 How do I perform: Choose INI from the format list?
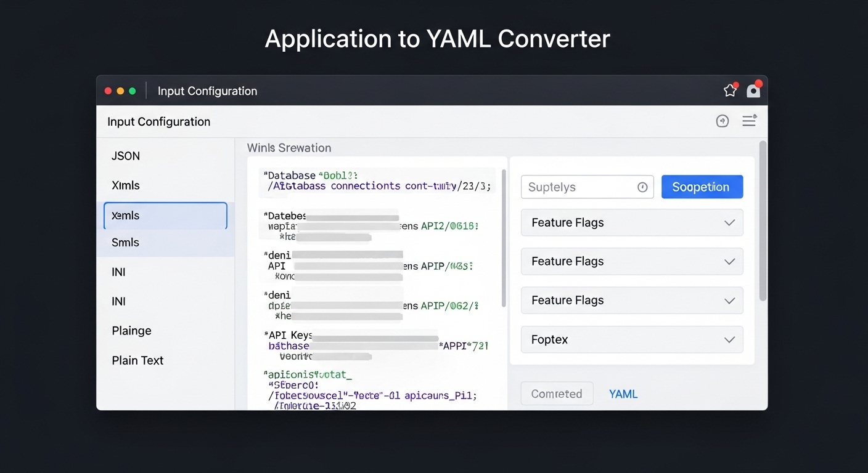pyautogui.click(x=118, y=272)
